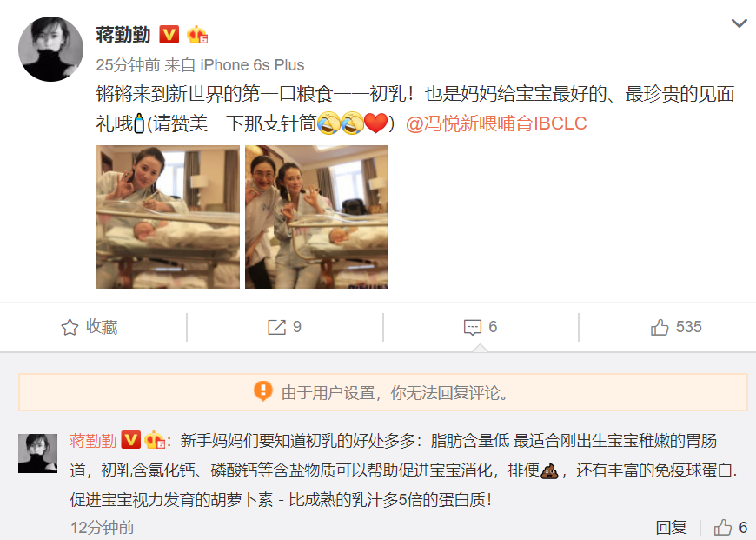Click the crown membership icon beside the post author name
This screenshot has height=540, width=756.
point(197,35)
